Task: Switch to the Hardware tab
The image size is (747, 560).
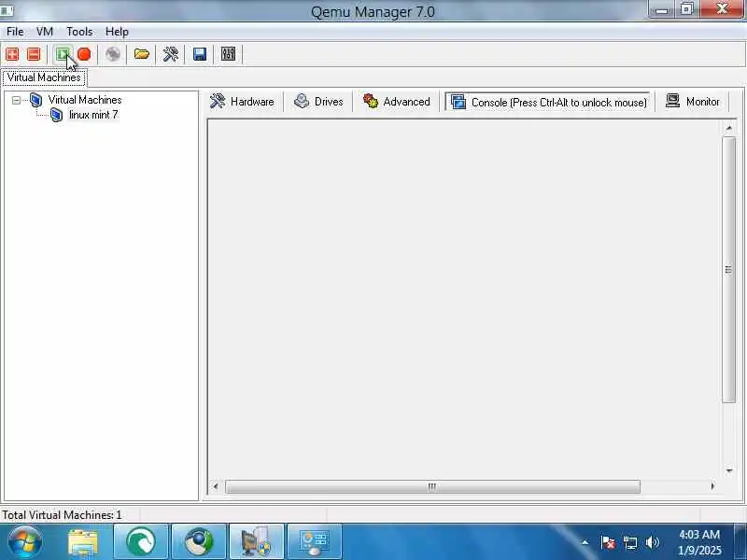Action: point(242,102)
